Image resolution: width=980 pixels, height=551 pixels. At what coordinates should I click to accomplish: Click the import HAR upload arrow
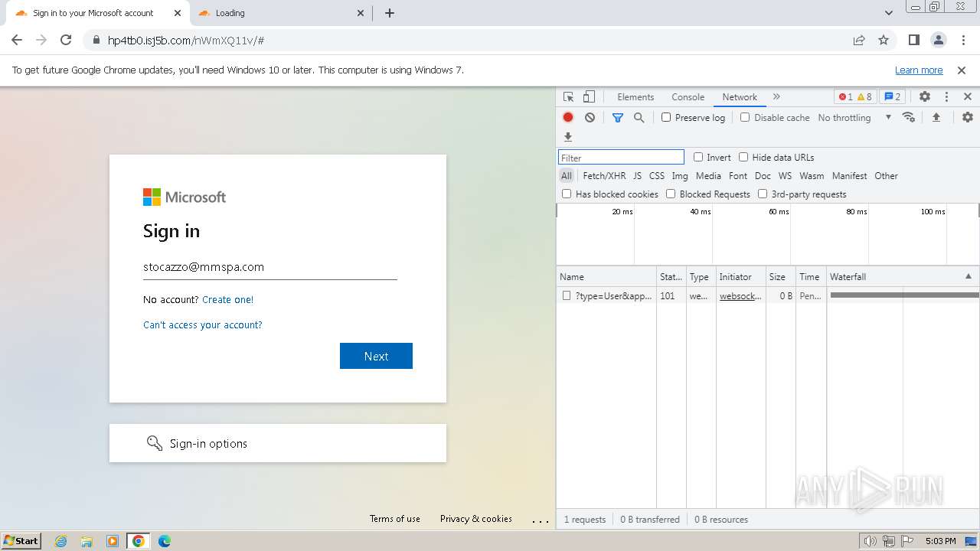click(x=936, y=117)
